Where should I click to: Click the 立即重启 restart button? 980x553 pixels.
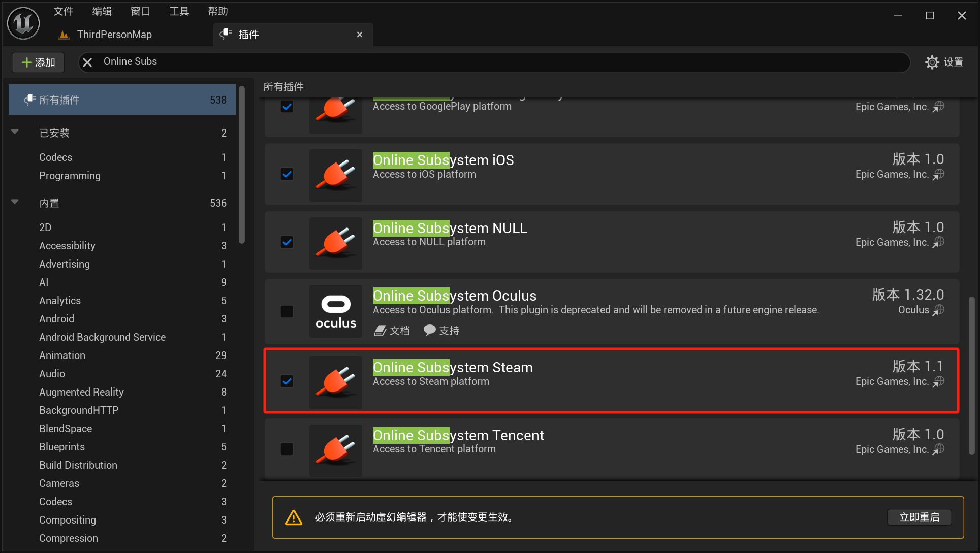pyautogui.click(x=919, y=517)
